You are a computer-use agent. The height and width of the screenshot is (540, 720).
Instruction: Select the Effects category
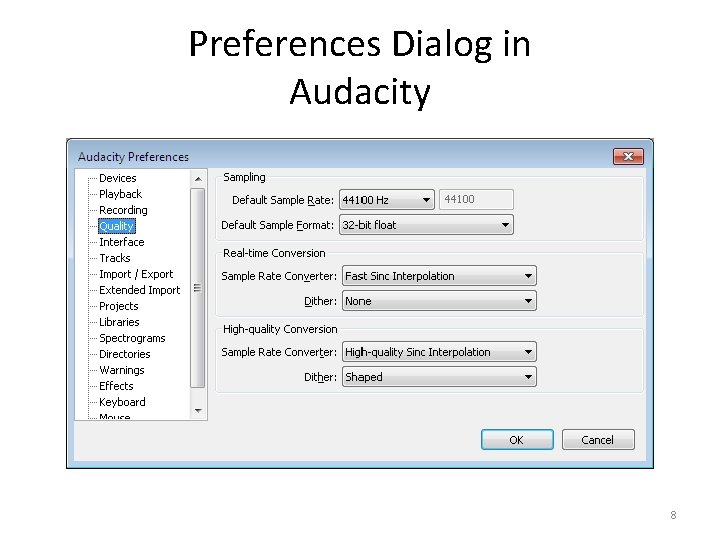[x=116, y=386]
